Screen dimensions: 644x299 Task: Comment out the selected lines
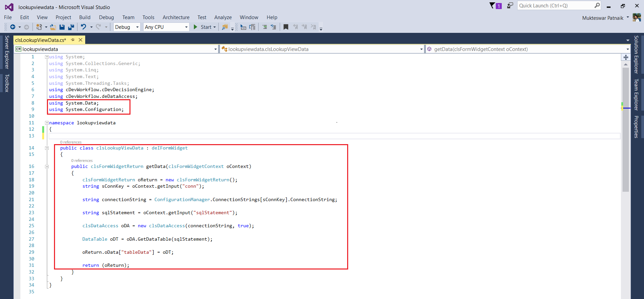pos(265,27)
